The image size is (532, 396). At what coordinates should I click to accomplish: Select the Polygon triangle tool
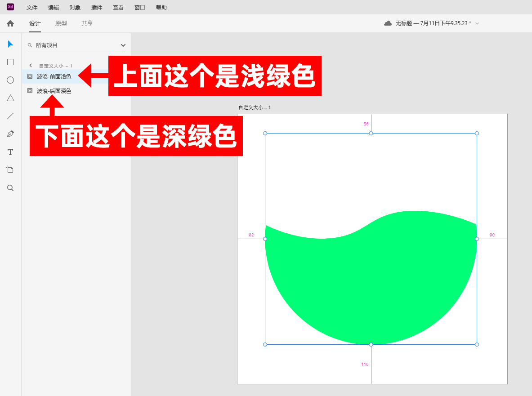coord(10,98)
